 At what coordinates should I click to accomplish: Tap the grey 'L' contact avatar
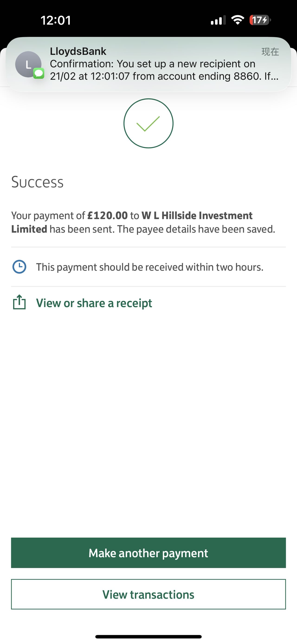[x=28, y=64]
